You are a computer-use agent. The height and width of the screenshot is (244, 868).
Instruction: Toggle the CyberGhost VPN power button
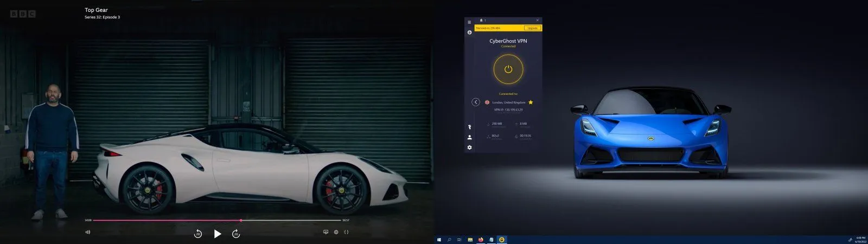[x=508, y=69]
